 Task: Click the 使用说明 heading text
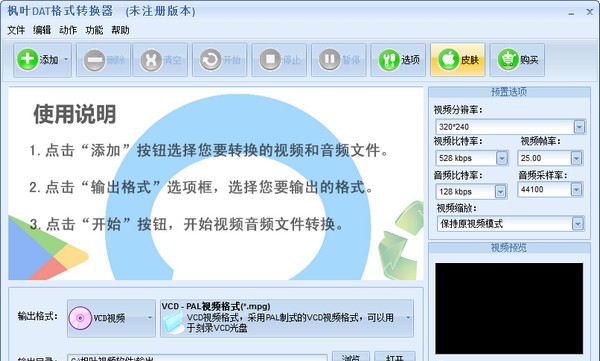click(x=75, y=114)
